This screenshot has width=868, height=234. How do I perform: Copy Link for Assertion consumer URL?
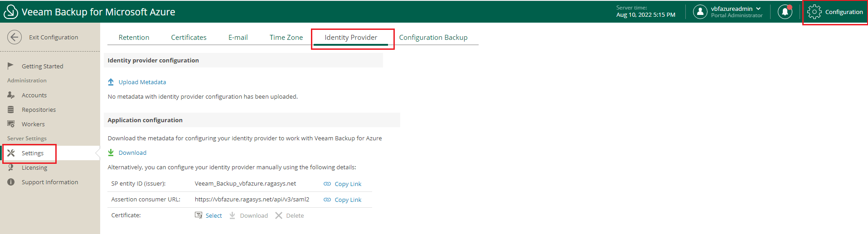[348, 200]
